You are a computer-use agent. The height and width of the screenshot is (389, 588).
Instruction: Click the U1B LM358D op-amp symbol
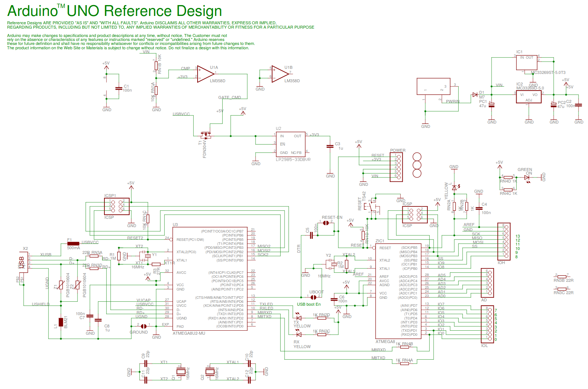280,74
